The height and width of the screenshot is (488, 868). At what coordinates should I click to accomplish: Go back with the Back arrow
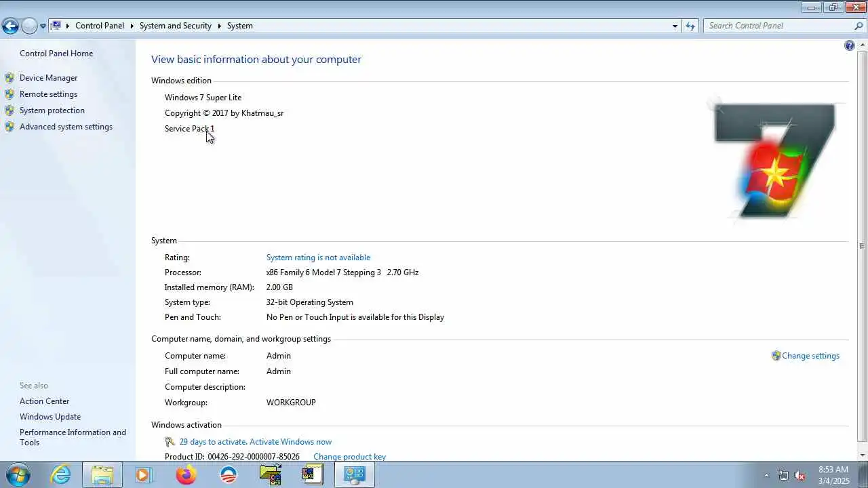pos(10,26)
